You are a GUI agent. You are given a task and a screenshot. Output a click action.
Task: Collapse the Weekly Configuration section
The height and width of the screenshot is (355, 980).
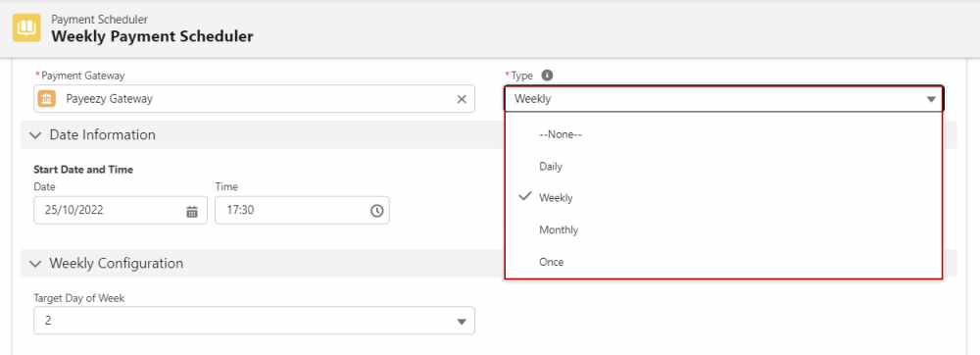(36, 263)
